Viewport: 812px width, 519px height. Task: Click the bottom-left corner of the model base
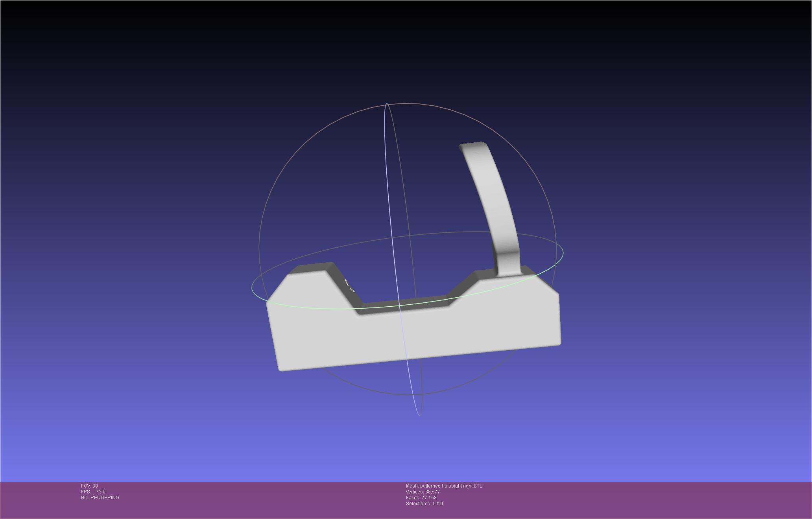[x=281, y=368]
